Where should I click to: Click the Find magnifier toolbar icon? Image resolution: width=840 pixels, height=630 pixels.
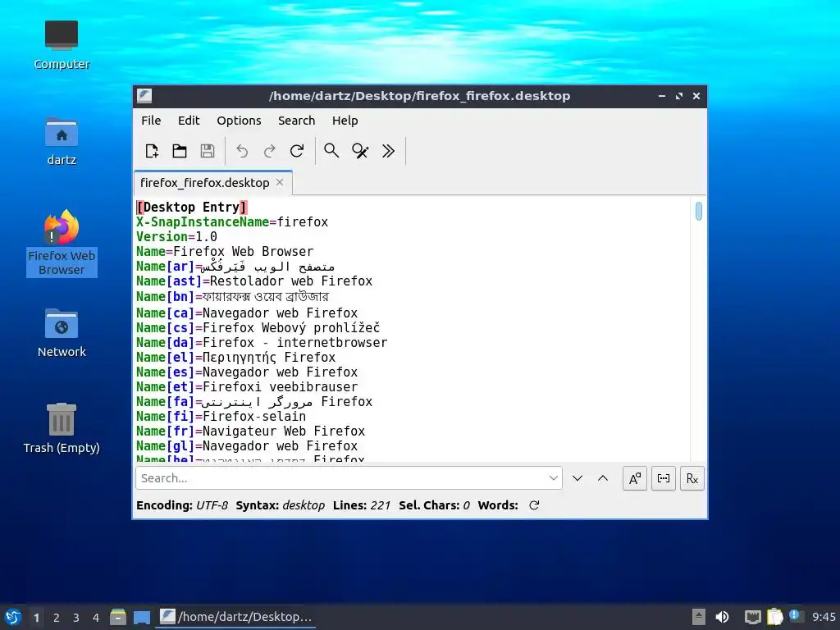coord(331,151)
